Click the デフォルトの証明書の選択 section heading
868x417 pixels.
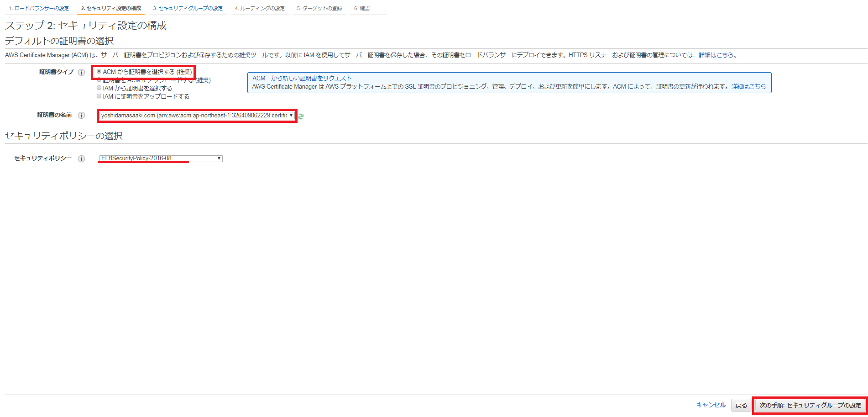tap(59, 41)
